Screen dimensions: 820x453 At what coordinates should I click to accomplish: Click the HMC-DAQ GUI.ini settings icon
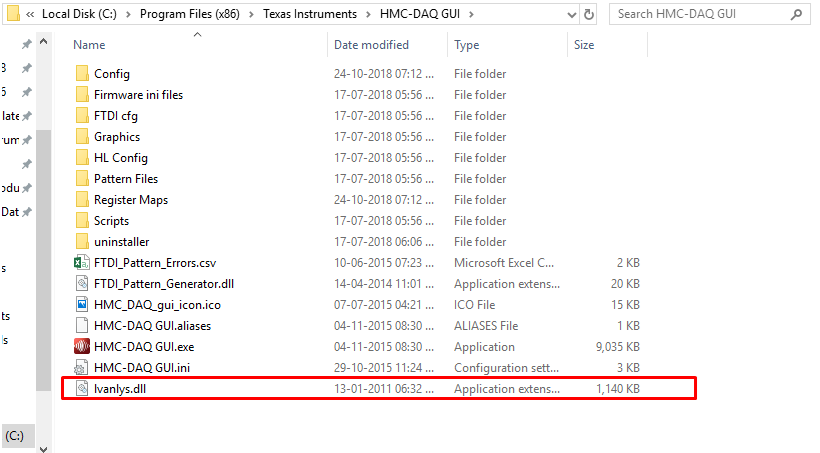82,367
